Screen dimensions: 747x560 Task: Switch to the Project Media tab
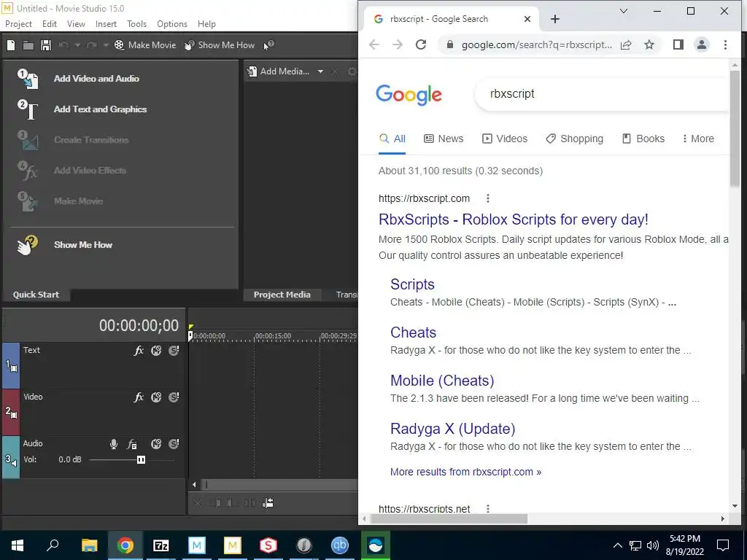point(282,295)
